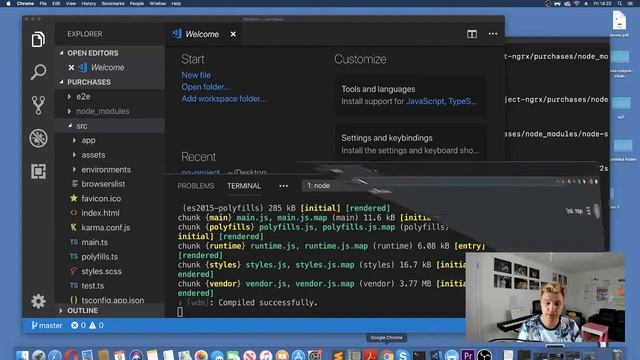Screen dimensions: 640x360
Task: Click the Add workspace folder... link
Action: (224, 99)
